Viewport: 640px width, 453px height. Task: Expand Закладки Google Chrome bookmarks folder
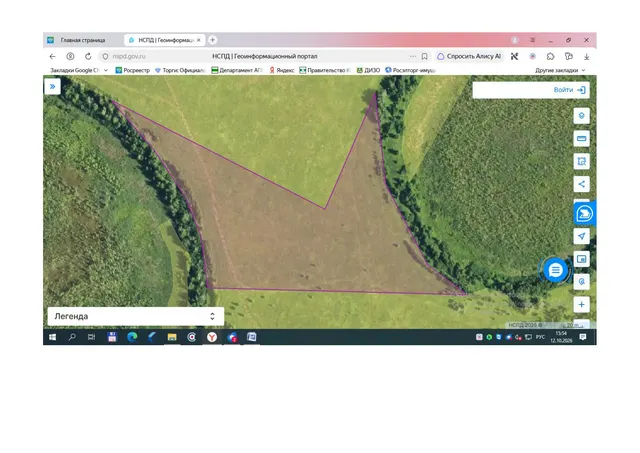coord(79,70)
